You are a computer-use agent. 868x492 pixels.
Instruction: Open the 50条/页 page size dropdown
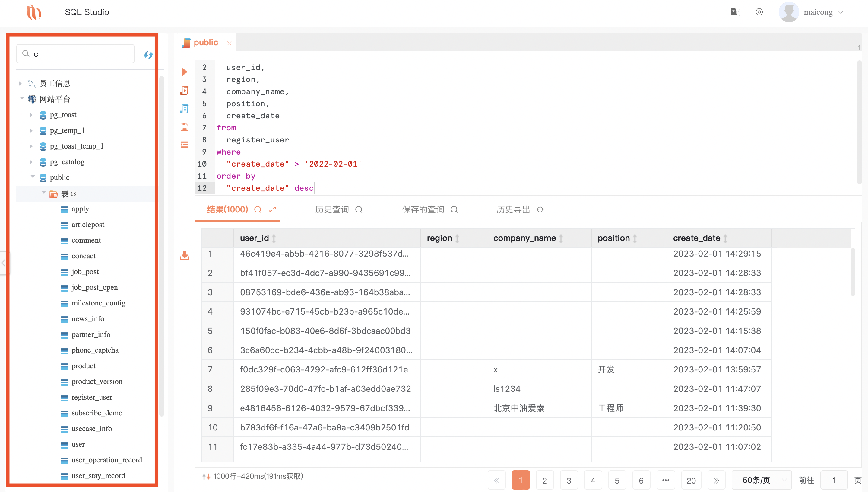click(762, 480)
